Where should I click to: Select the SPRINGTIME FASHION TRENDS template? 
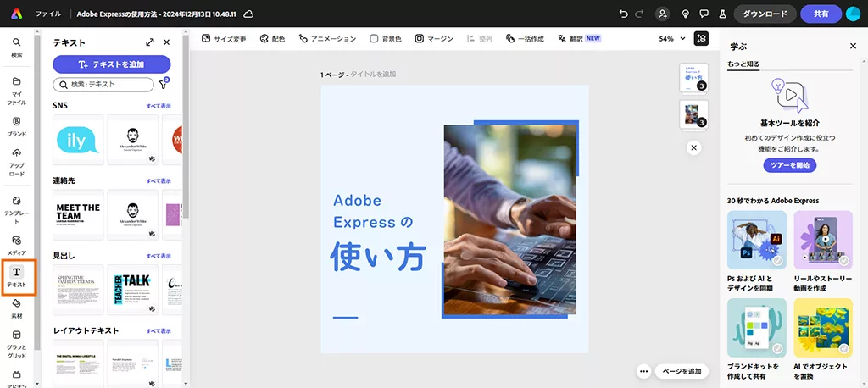point(78,290)
